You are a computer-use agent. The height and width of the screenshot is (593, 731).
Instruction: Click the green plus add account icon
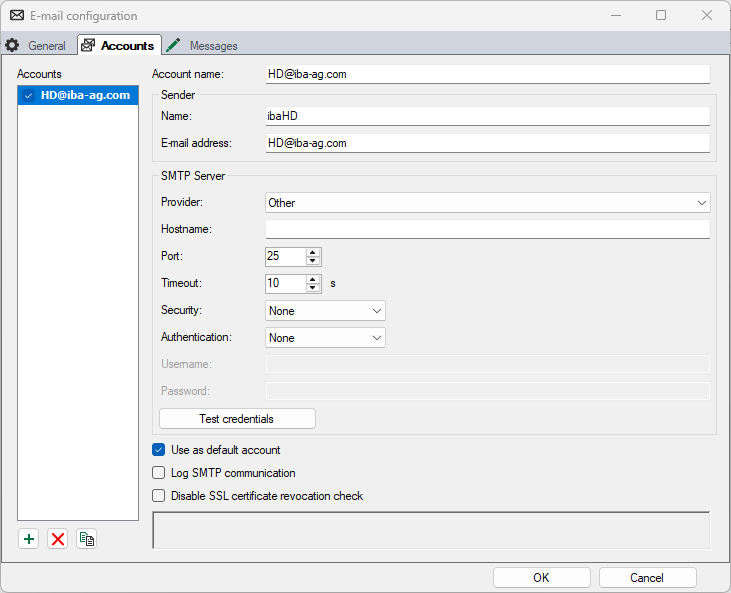coord(28,539)
